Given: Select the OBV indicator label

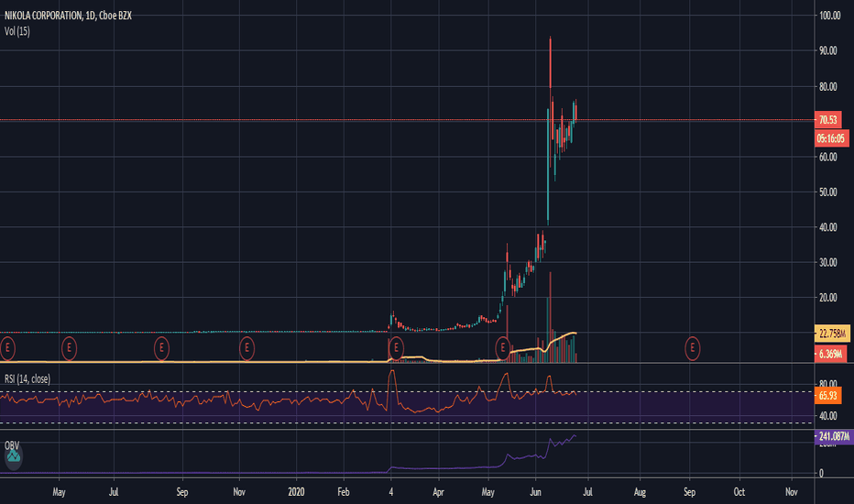Looking at the screenshot, I should pos(11,445).
